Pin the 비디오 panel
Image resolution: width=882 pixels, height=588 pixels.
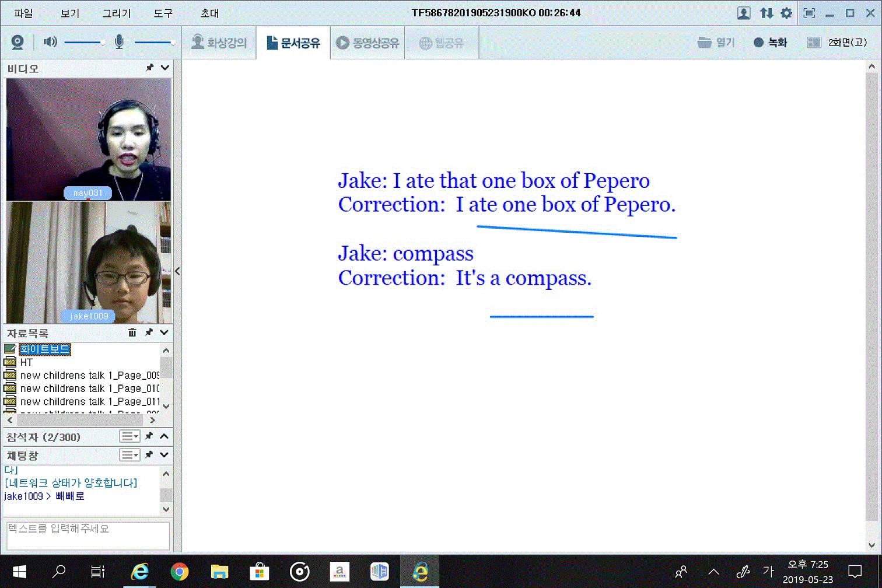point(149,68)
